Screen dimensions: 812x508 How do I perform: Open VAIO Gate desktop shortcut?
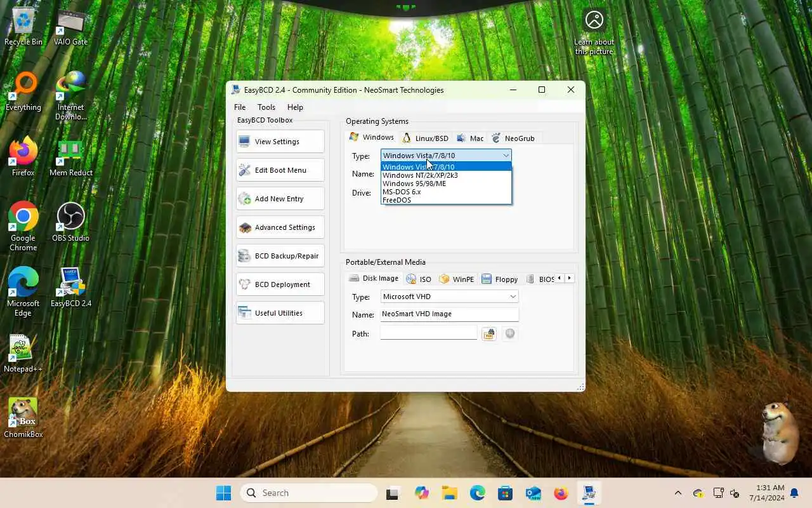70,28
